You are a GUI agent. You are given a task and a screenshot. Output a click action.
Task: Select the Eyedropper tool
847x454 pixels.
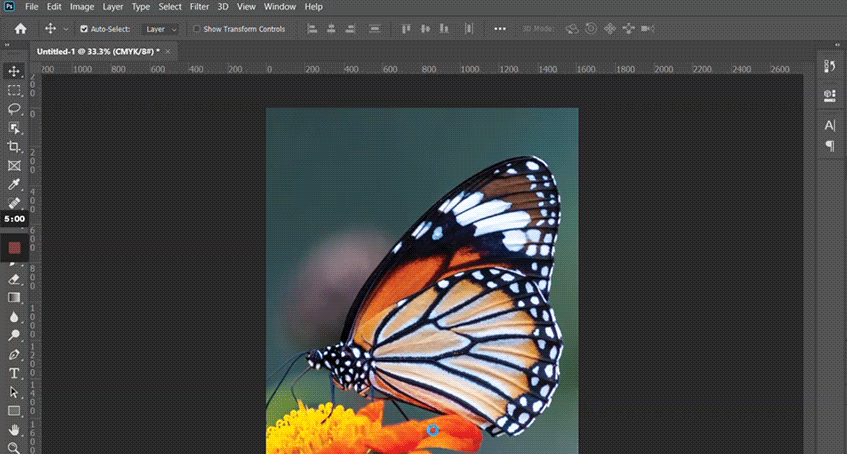14,185
